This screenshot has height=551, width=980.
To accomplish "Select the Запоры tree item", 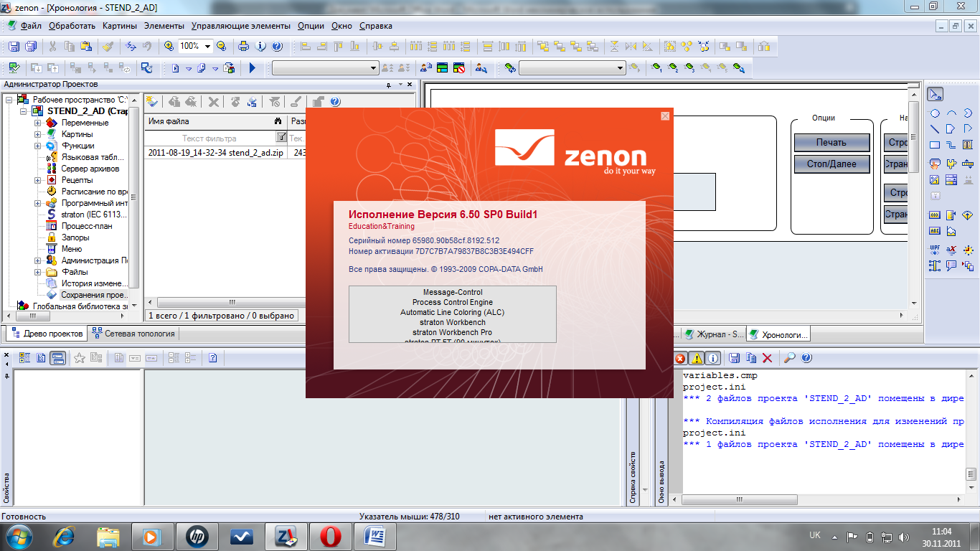I will pos(75,237).
